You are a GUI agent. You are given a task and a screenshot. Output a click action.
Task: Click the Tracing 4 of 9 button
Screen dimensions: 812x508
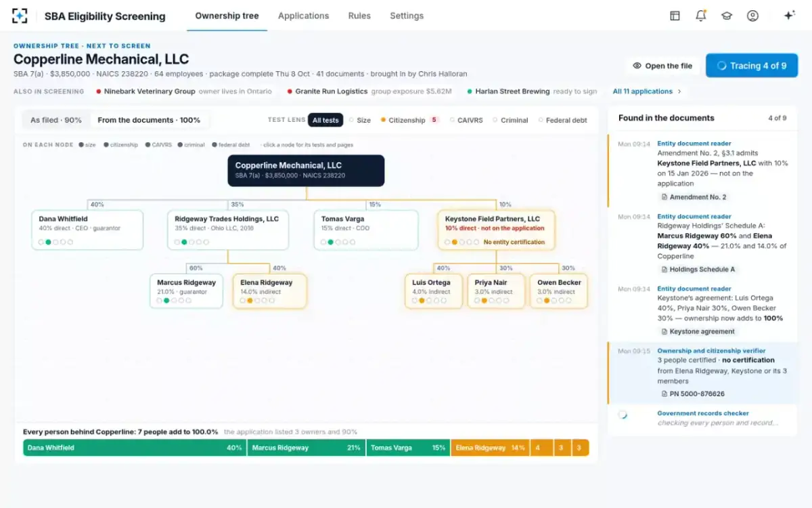click(752, 66)
